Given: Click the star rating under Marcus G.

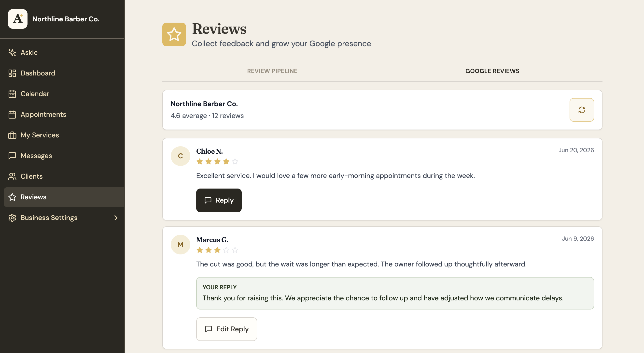Looking at the screenshot, I should coord(217,250).
